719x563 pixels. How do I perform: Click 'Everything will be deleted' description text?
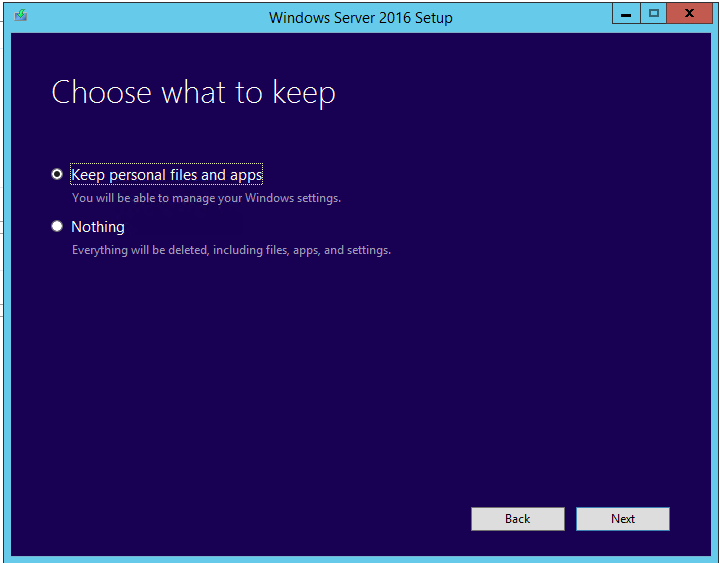[x=231, y=250]
